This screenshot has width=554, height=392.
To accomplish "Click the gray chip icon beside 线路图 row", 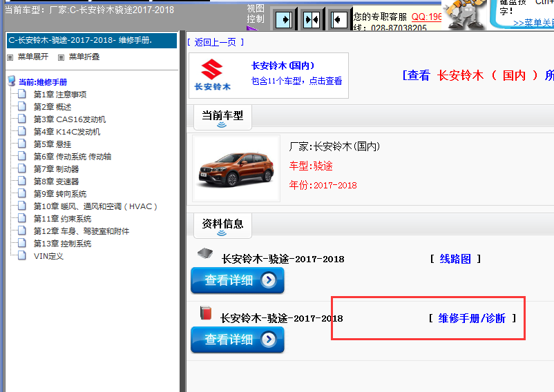I will tap(205, 253).
